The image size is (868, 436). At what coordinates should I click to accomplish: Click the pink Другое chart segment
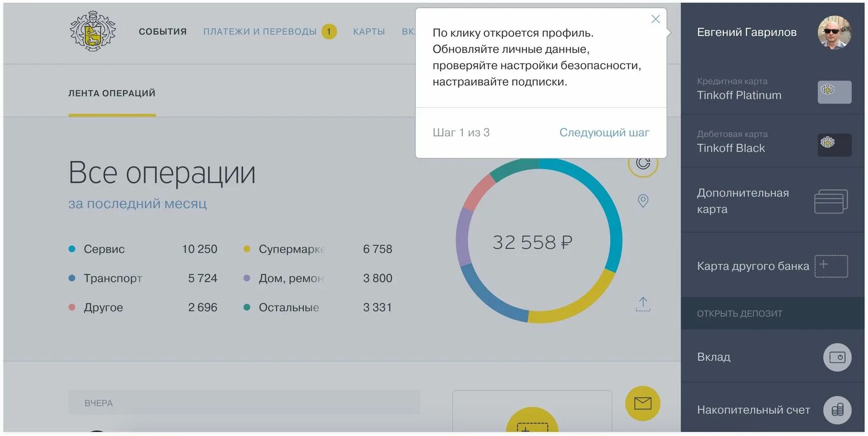coord(479,192)
